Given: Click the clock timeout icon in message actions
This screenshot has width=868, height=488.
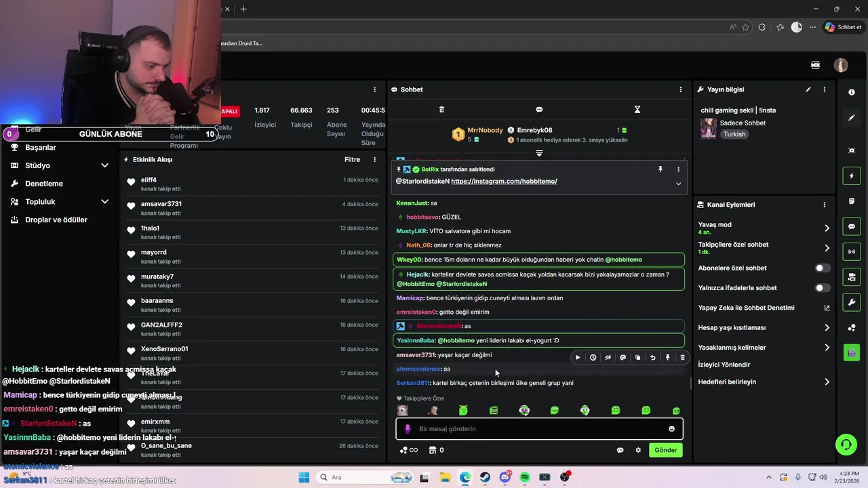Looking at the screenshot, I should [x=593, y=357].
